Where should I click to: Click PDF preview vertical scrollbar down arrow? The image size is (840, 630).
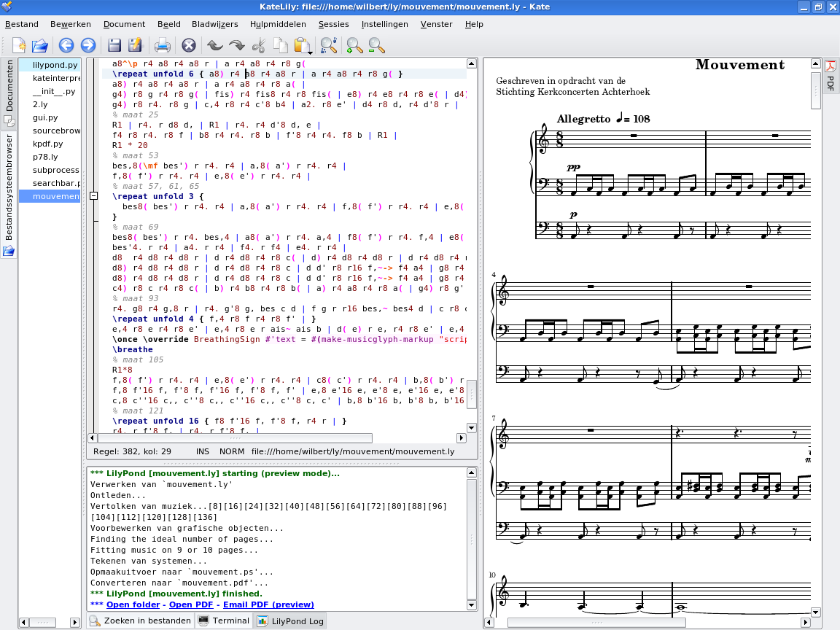pyautogui.click(x=815, y=612)
